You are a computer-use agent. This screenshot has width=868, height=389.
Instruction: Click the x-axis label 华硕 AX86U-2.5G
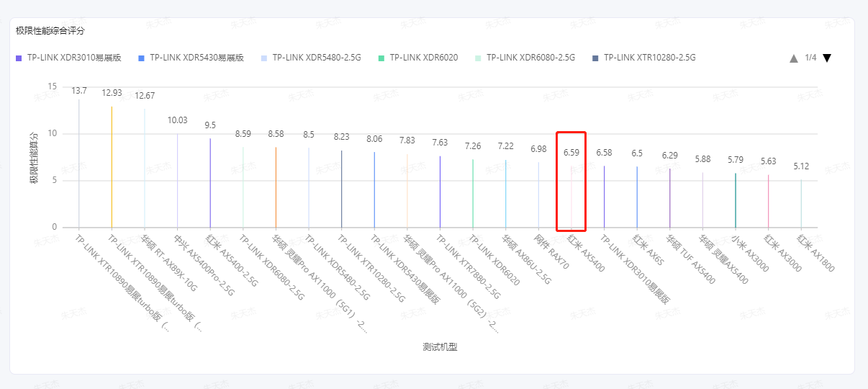tap(528, 259)
